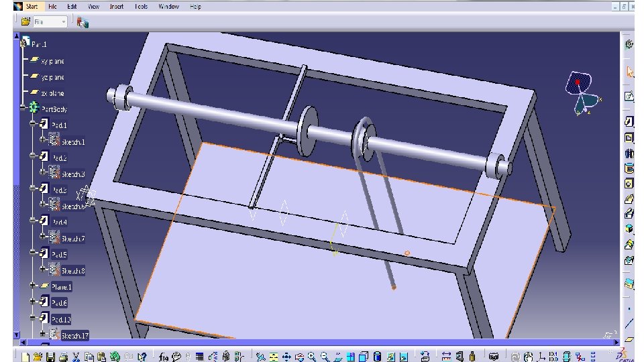
Task: Click the Axis System icon in bottom toolbar
Action: coord(542,357)
